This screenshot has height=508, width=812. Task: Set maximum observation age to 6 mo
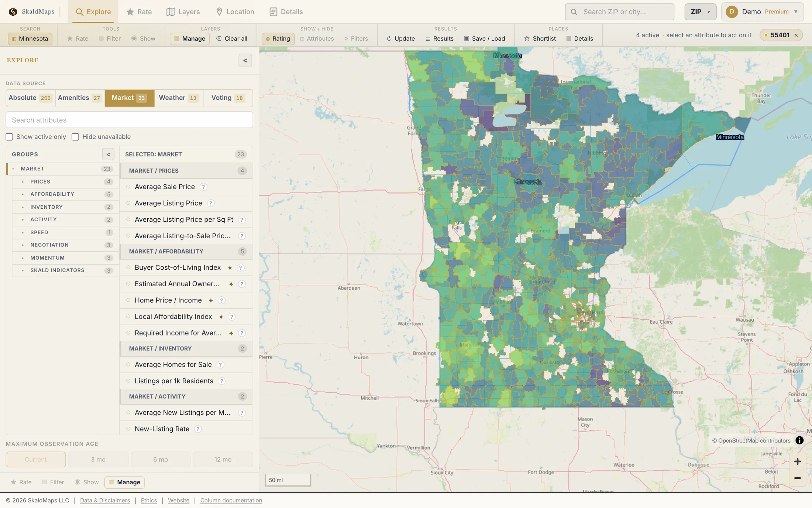[x=161, y=460]
